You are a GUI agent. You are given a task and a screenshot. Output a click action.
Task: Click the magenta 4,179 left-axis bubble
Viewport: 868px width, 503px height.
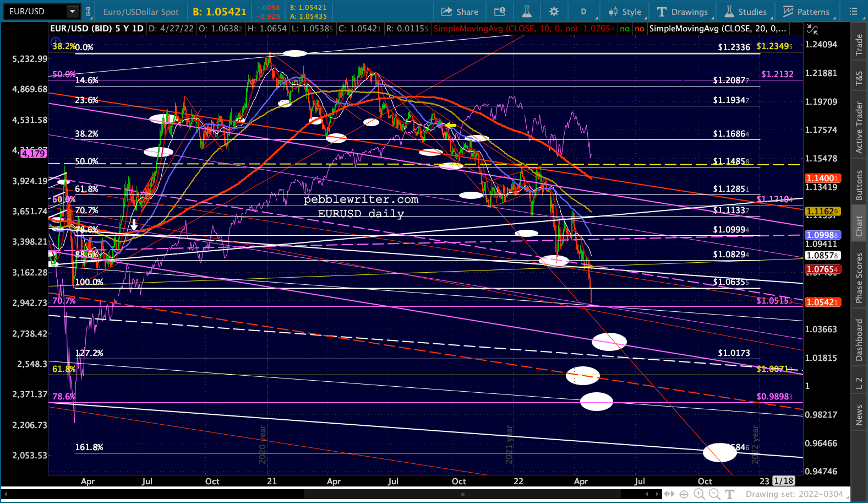coord(34,153)
